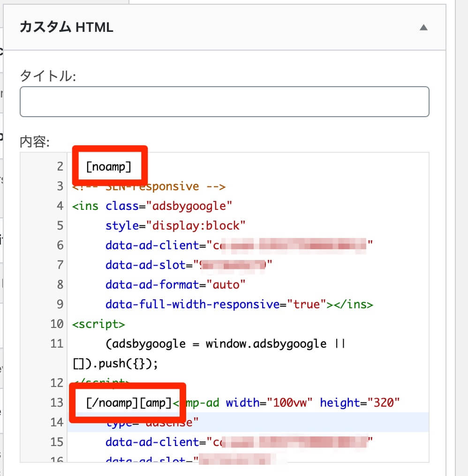This screenshot has width=468, height=476.
Task: Click the width="100vw" attribute on line 13
Action: point(269,403)
